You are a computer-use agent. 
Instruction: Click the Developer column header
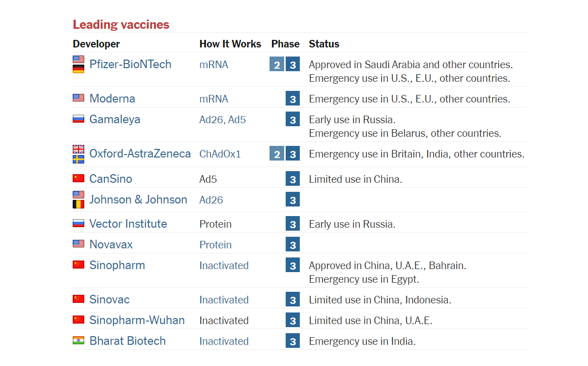pyautogui.click(x=96, y=44)
